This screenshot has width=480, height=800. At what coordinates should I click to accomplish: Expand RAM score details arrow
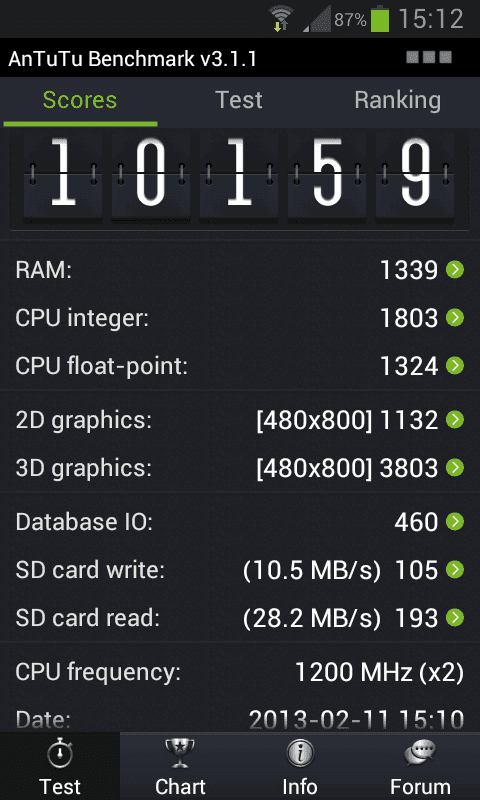tap(454, 269)
